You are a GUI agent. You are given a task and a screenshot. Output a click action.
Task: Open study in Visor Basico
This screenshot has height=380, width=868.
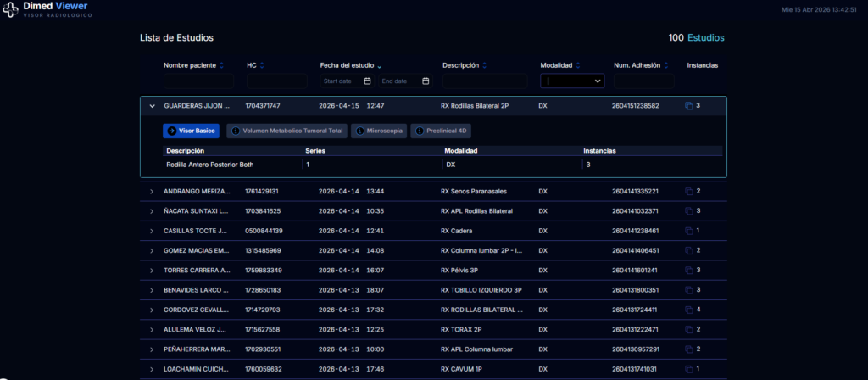pyautogui.click(x=191, y=131)
